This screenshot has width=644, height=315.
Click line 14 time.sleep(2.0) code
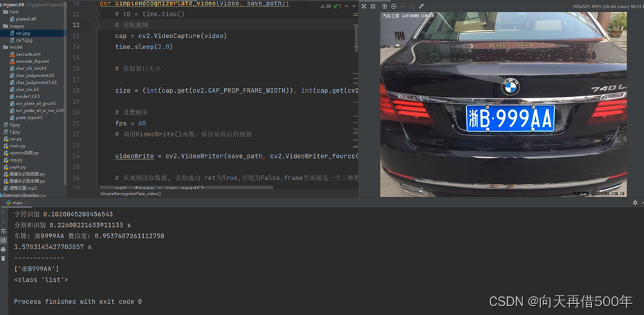point(144,47)
